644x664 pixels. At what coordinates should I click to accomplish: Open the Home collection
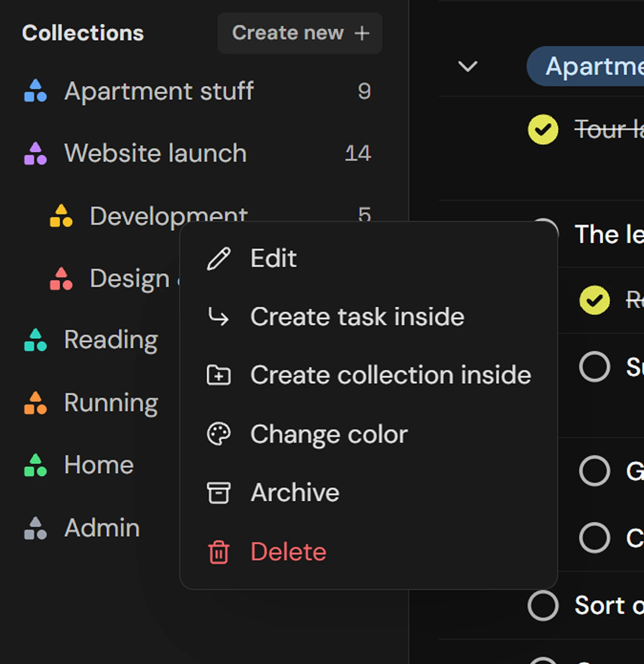[x=99, y=465]
